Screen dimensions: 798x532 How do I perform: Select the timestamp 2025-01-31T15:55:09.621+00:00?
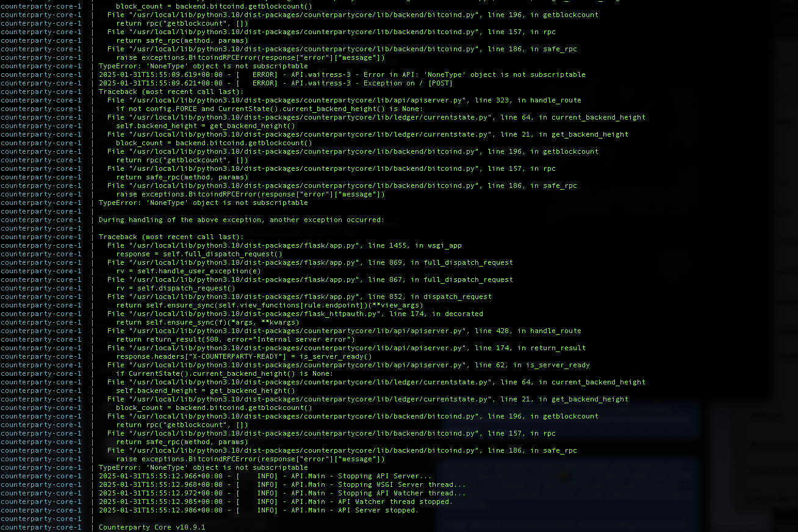[161, 83]
